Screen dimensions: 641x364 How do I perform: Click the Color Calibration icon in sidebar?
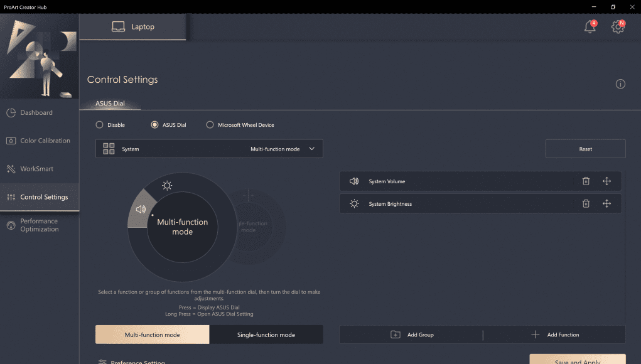tap(11, 141)
